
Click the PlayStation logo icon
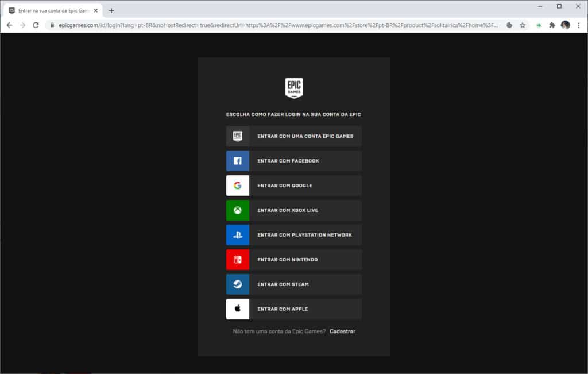point(237,235)
